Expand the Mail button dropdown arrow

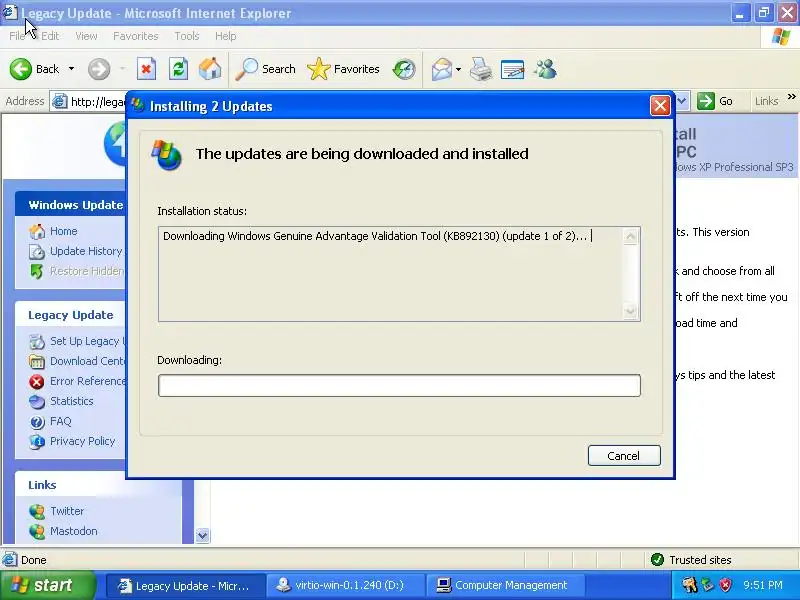[x=458, y=69]
